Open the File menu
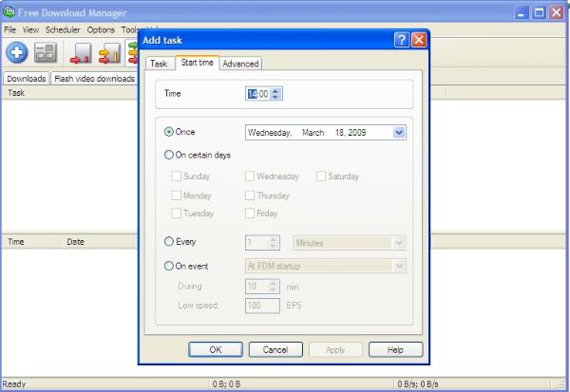The width and height of the screenshot is (570, 392). pyautogui.click(x=9, y=29)
